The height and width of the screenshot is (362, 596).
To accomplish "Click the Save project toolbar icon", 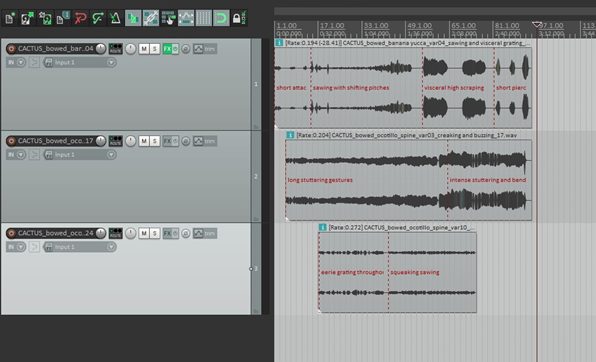I will coord(45,18).
